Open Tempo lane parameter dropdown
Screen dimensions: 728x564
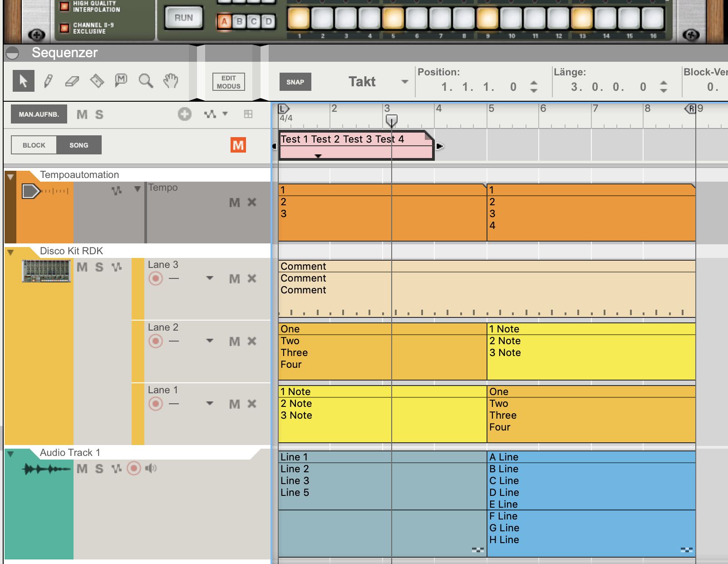[138, 189]
